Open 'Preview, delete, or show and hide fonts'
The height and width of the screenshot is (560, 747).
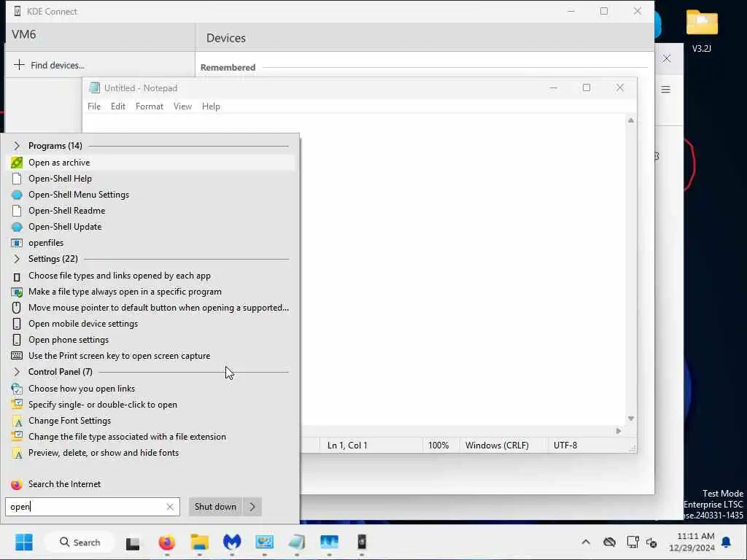coord(152,453)
